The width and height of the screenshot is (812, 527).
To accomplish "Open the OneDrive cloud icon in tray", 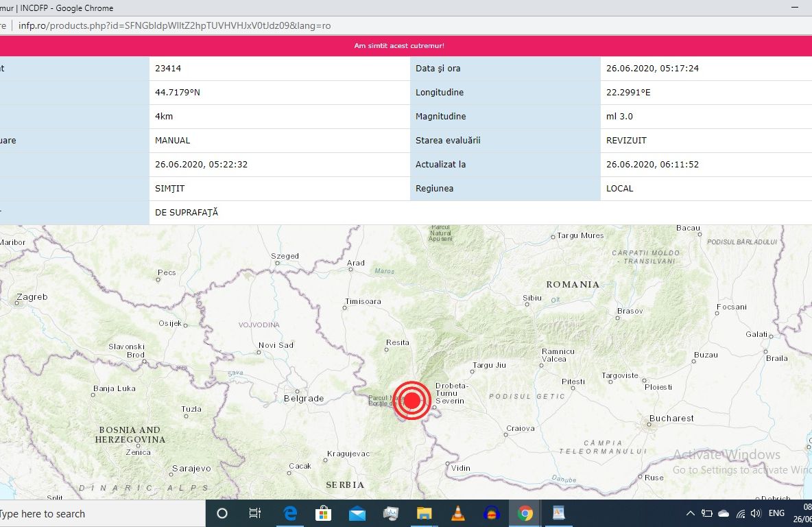I will (723, 513).
